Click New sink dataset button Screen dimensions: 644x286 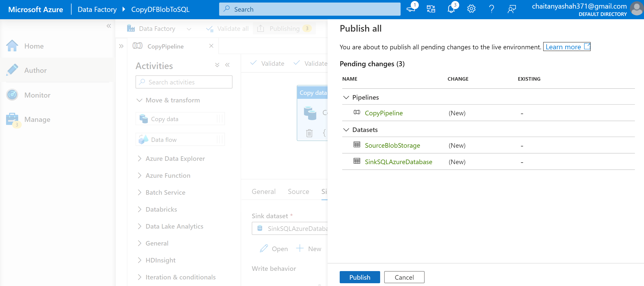coord(308,249)
